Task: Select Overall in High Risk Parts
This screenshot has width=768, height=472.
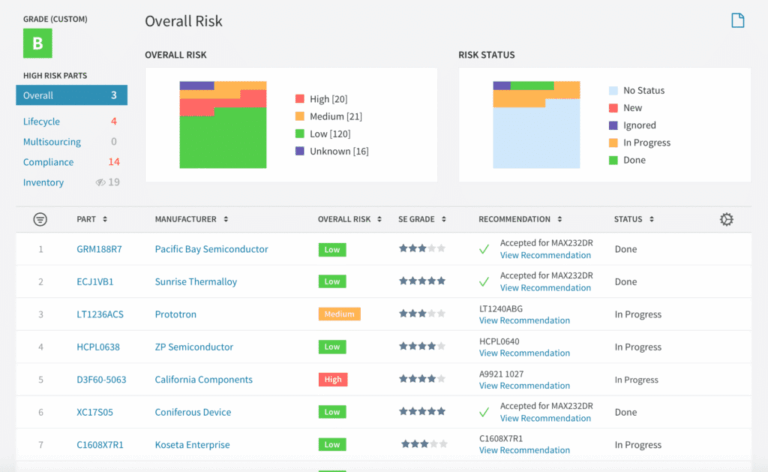Action: click(72, 95)
